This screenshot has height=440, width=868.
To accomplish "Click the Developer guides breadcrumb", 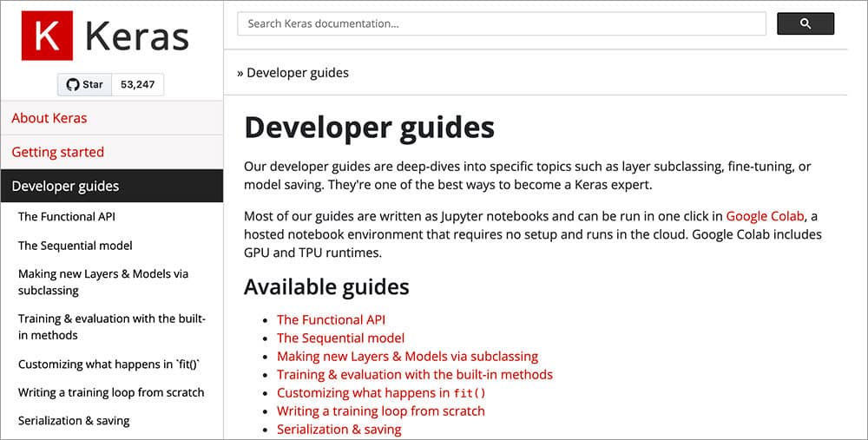I will click(x=298, y=73).
